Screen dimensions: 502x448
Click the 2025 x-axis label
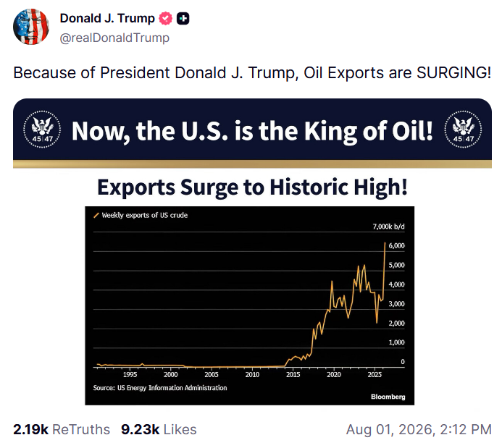[375, 374]
